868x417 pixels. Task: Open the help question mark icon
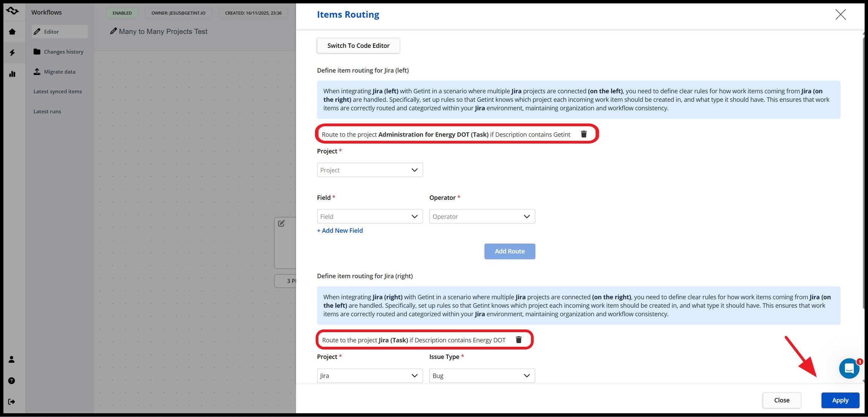(12, 380)
